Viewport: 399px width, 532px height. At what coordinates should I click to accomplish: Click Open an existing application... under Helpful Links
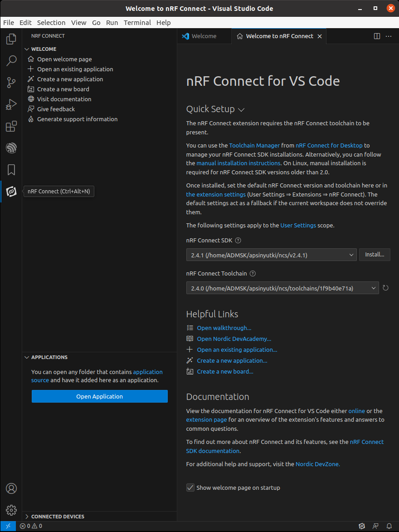(x=237, y=350)
